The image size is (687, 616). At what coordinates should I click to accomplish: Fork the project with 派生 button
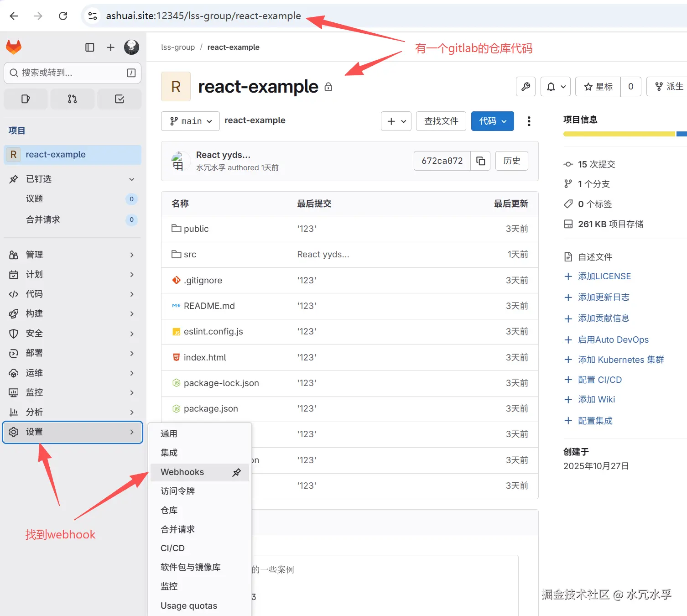pos(667,87)
